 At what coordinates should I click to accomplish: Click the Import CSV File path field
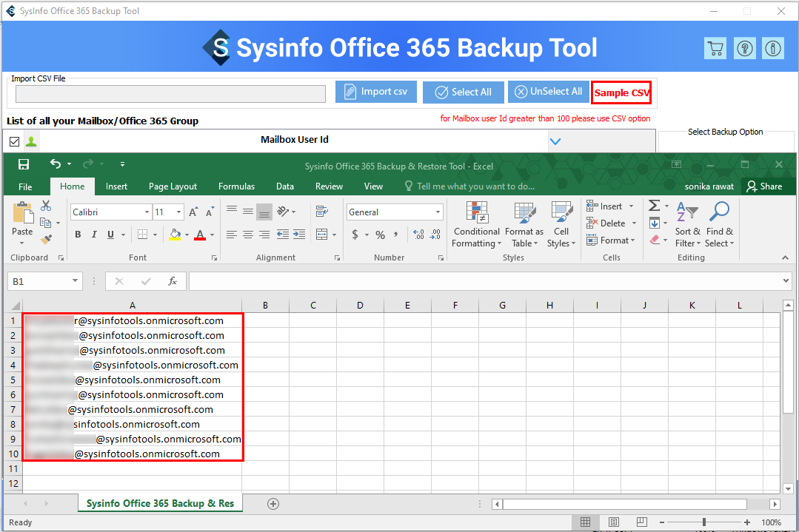pyautogui.click(x=170, y=94)
